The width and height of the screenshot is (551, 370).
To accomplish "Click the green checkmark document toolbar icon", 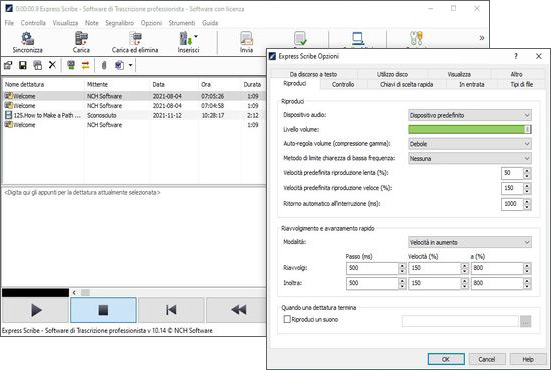I will coord(300,39).
